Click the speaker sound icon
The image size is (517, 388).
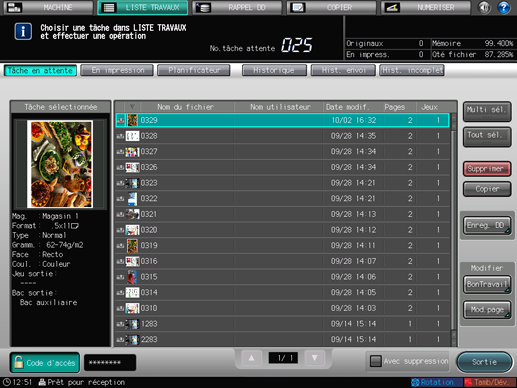point(484,7)
